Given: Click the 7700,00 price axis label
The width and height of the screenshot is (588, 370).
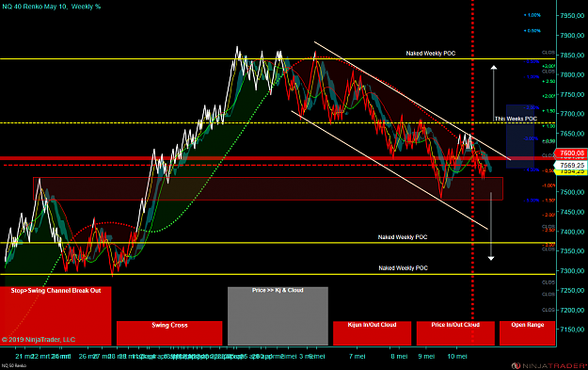Looking at the screenshot, I should click(572, 114).
